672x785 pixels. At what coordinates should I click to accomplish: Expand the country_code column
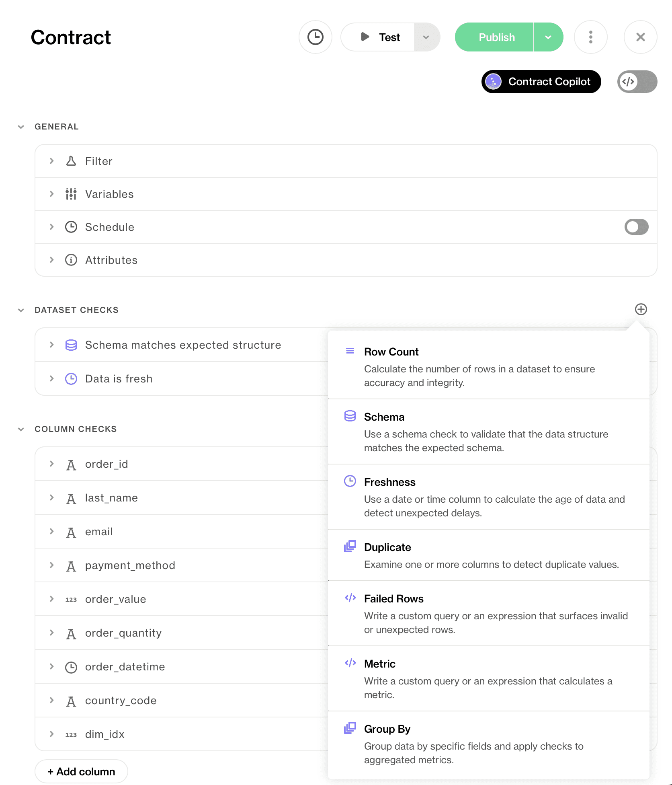52,700
